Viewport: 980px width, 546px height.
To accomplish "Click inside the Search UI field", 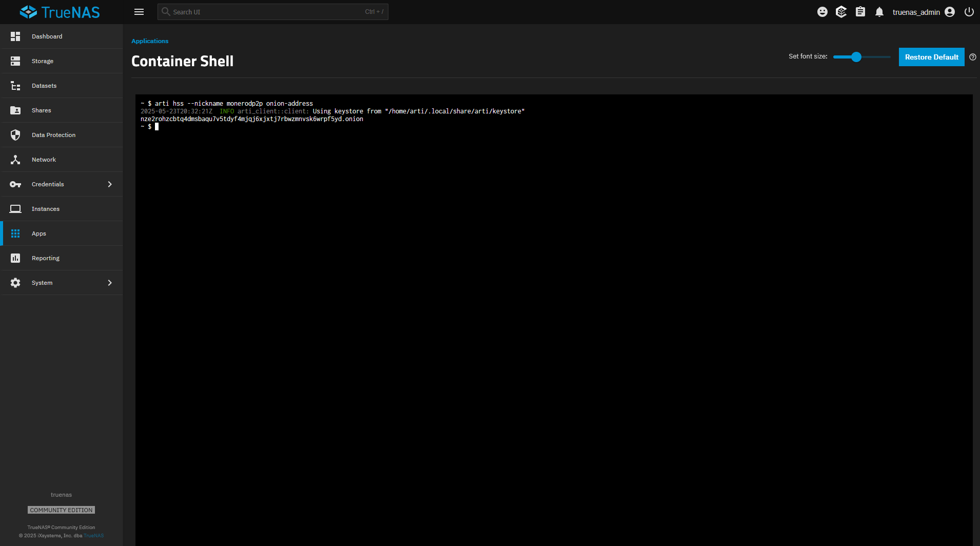I will 272,11.
